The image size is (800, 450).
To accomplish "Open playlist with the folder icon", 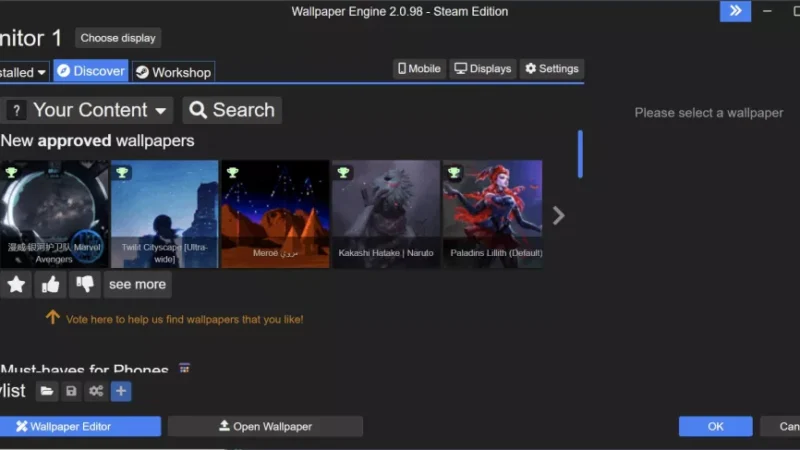I will pyautogui.click(x=46, y=391).
